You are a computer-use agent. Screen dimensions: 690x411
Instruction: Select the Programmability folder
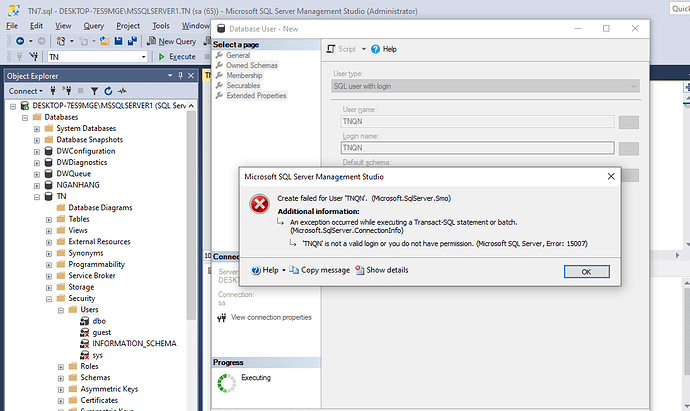[96, 264]
